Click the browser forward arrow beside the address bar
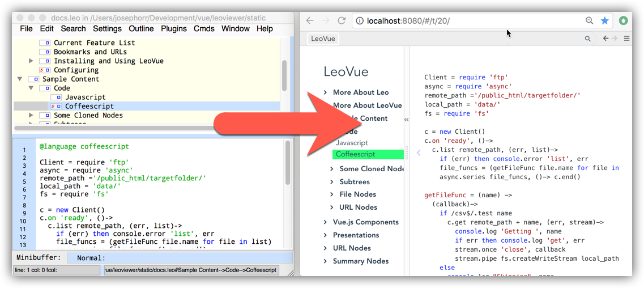 pos(325,20)
